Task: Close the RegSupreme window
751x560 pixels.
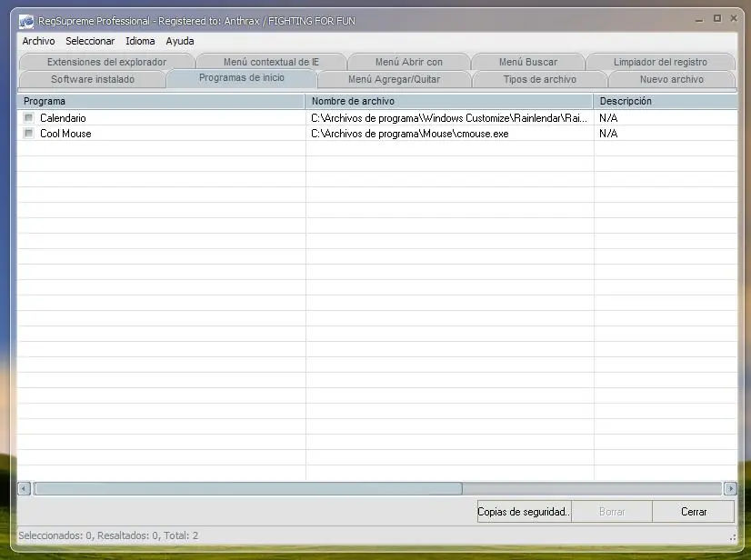Action: pos(734,18)
